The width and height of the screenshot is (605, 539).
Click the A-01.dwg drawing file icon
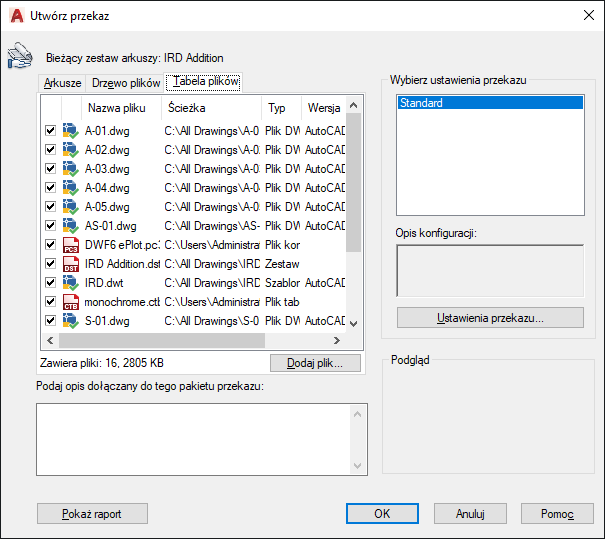point(71,131)
